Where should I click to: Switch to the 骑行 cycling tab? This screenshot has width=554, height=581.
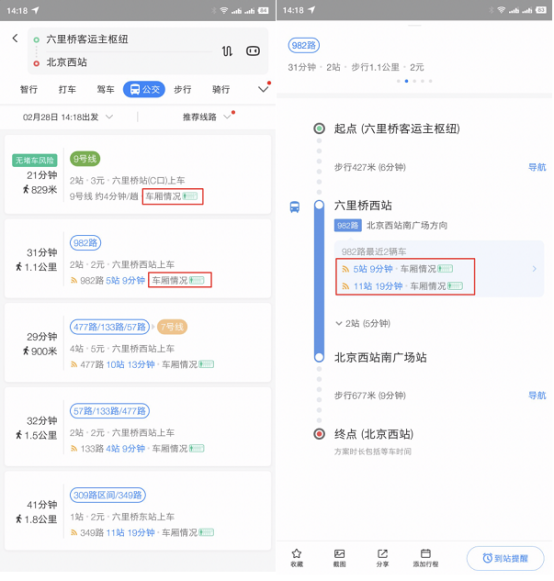[221, 89]
